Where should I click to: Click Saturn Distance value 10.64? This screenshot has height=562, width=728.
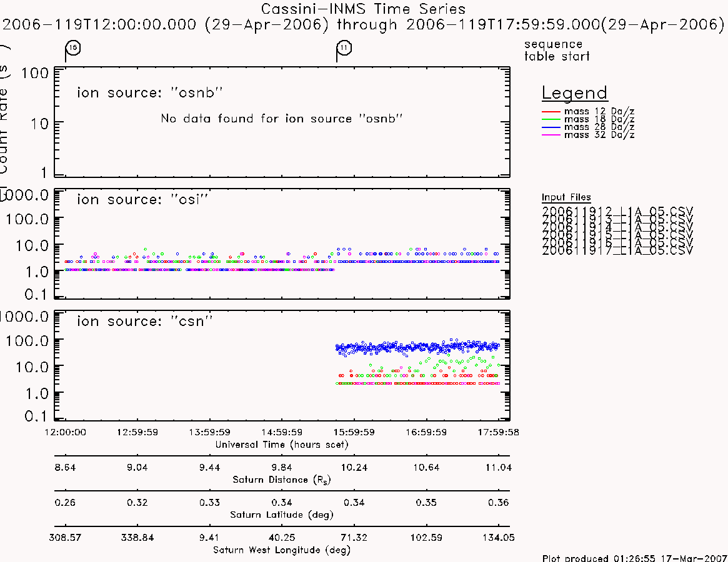(426, 467)
